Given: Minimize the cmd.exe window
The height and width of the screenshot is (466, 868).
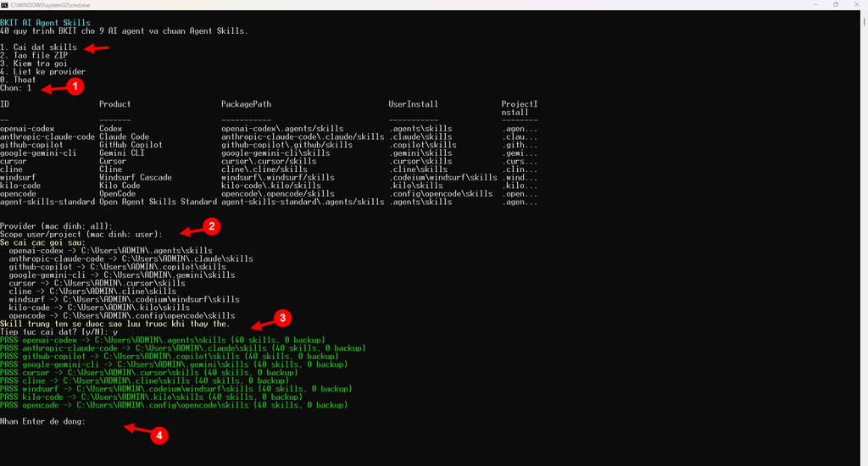Looking at the screenshot, I should pos(815,4).
